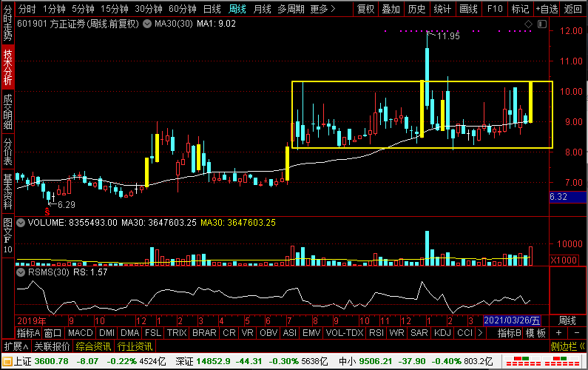Click the +自选 add to watchlist button
Screen dimensions: 588x370
(547, 9)
